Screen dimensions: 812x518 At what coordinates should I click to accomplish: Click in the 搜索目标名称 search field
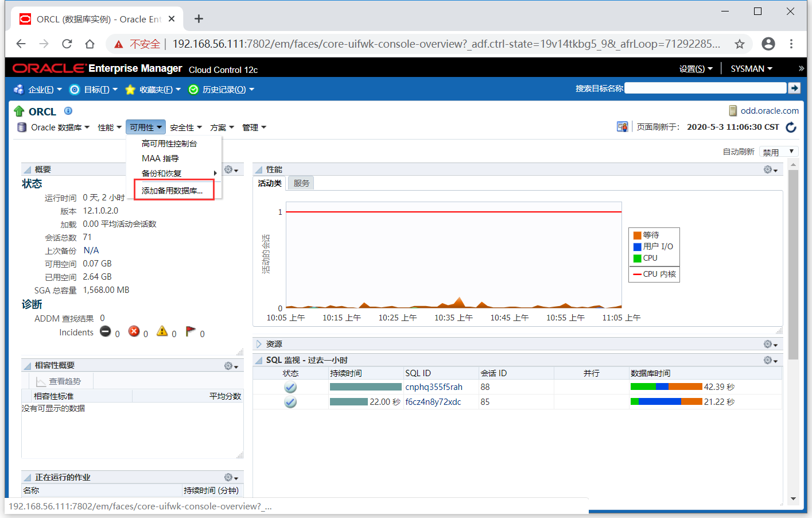pyautogui.click(x=705, y=88)
